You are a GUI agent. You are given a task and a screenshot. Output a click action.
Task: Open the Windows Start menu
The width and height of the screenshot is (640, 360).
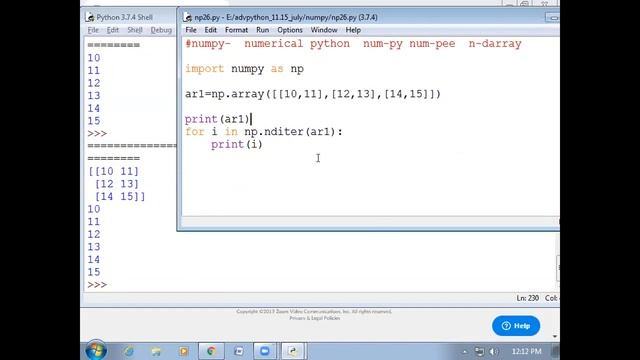tap(96, 351)
